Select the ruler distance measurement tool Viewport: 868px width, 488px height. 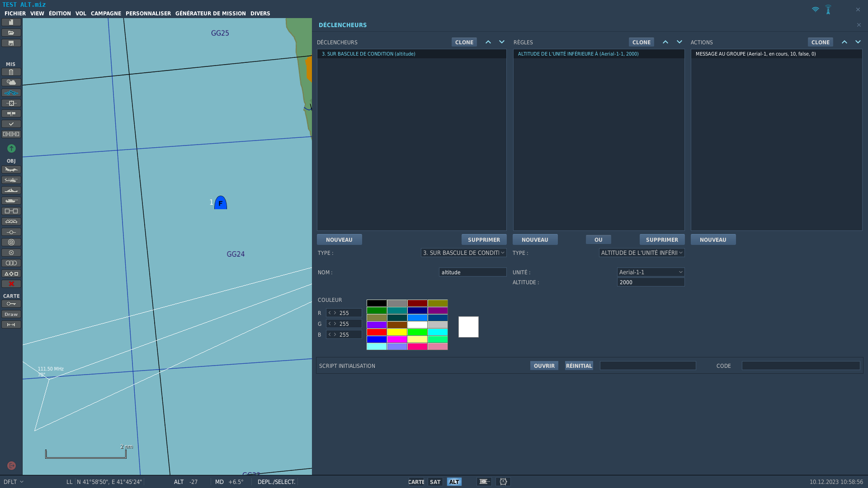click(11, 324)
